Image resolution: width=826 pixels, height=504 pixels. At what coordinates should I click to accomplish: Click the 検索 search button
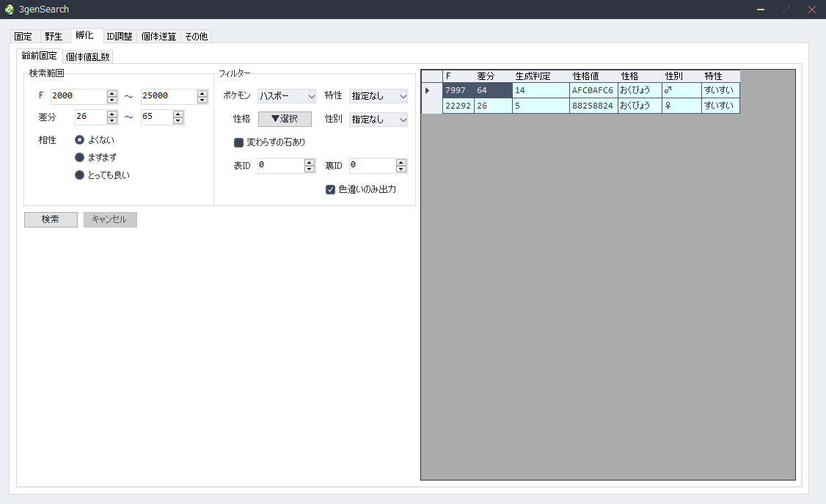click(x=50, y=219)
